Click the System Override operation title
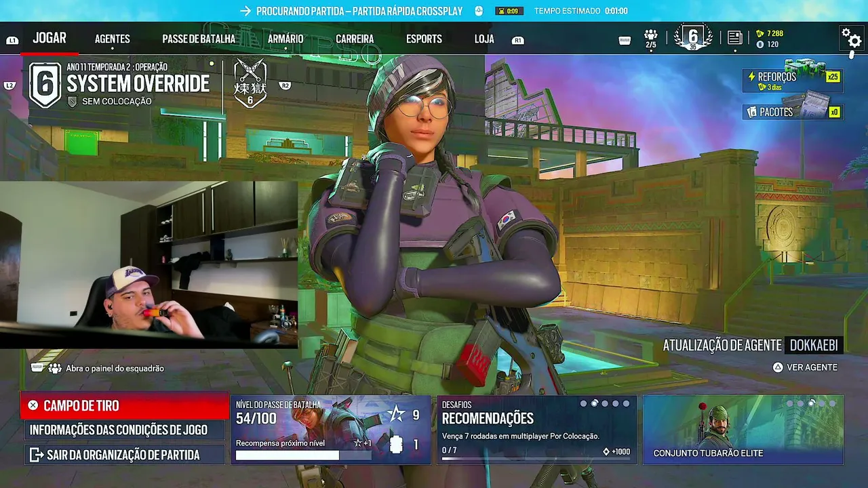 click(x=138, y=84)
